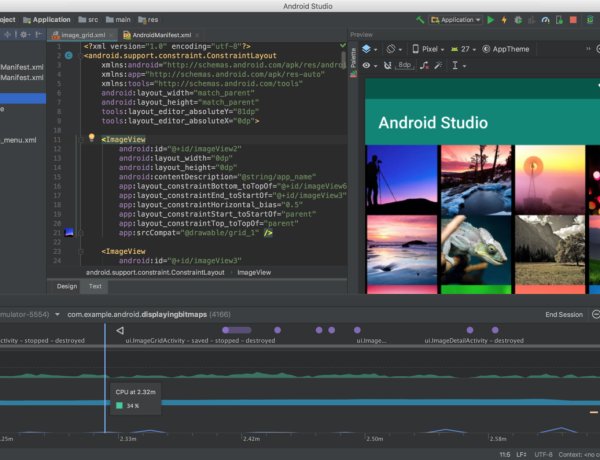The image size is (600, 460).
Task: Click the green inspection checkmark in editor corner
Action: point(342,46)
